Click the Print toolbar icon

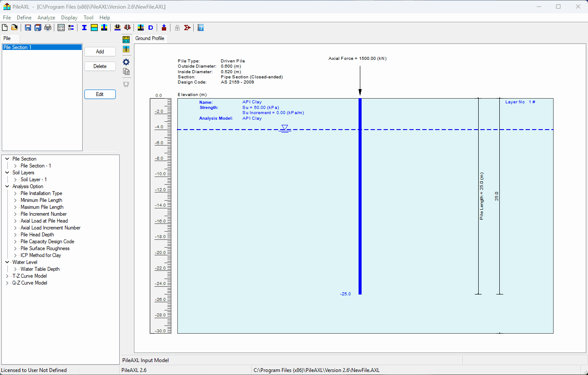pos(48,28)
